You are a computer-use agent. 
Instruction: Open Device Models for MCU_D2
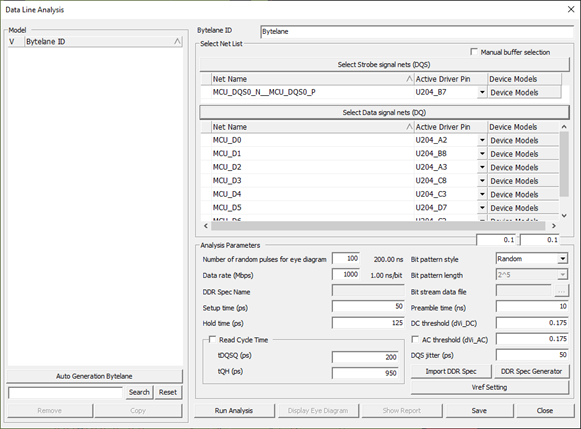click(x=523, y=167)
